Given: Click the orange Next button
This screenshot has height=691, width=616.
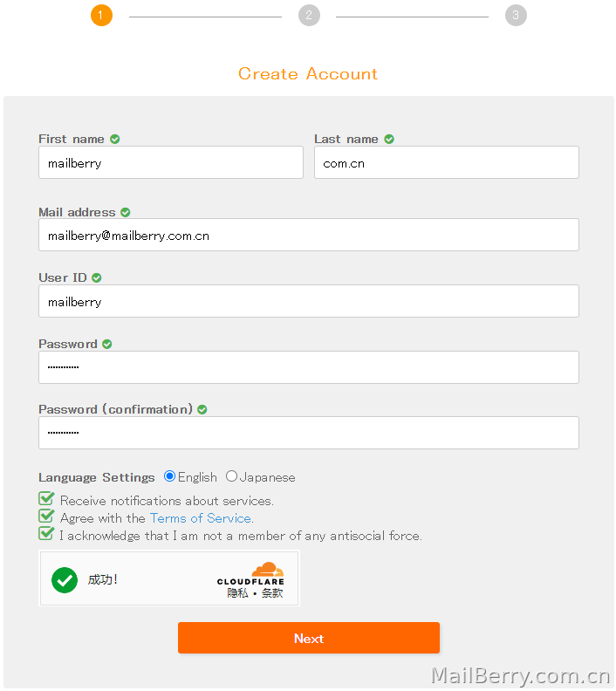Looking at the screenshot, I should pyautogui.click(x=309, y=638).
